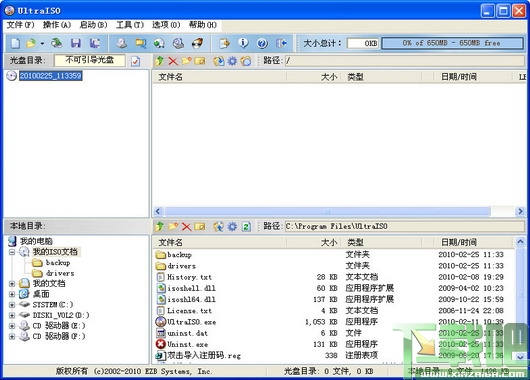Click red X delete in 本地目录 toolbar
The width and height of the screenshot is (530, 380).
pyautogui.click(x=187, y=227)
